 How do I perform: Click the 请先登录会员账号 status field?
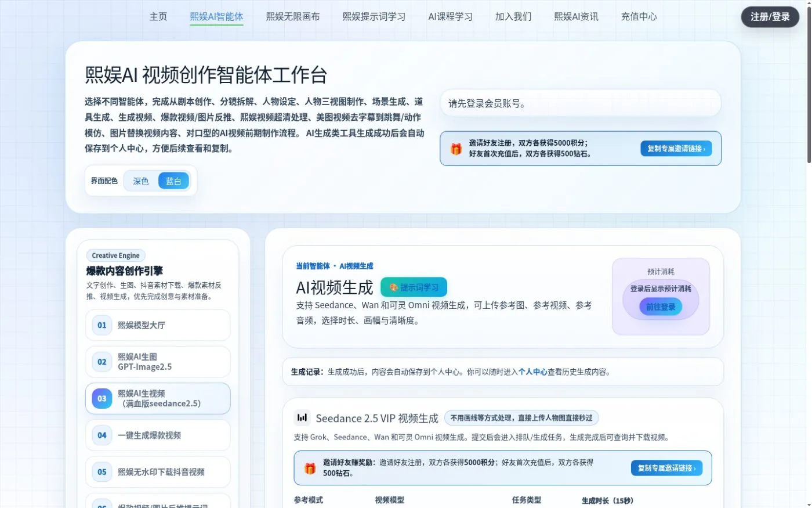click(x=581, y=103)
